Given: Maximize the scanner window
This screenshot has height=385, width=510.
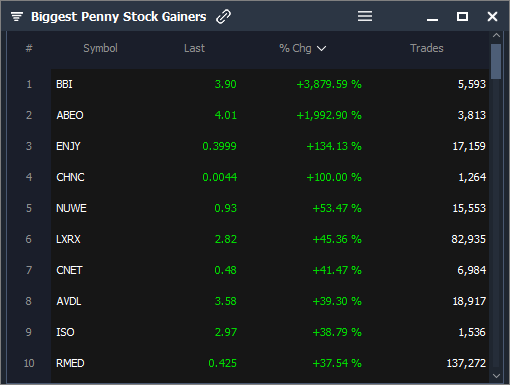Looking at the screenshot, I should pos(462,16).
